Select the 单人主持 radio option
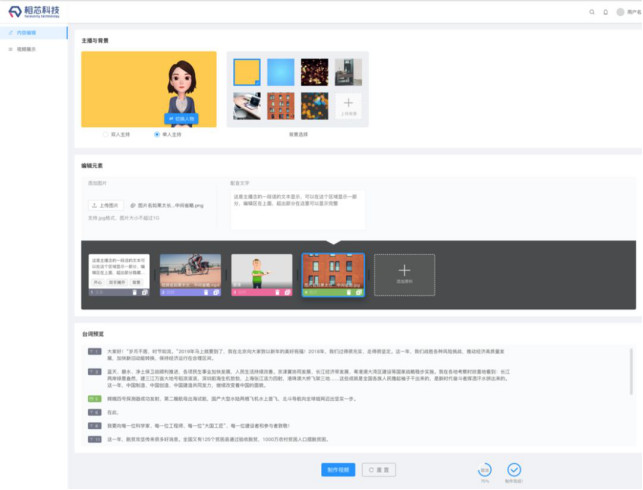This screenshot has height=490, width=643. pyautogui.click(x=167, y=134)
